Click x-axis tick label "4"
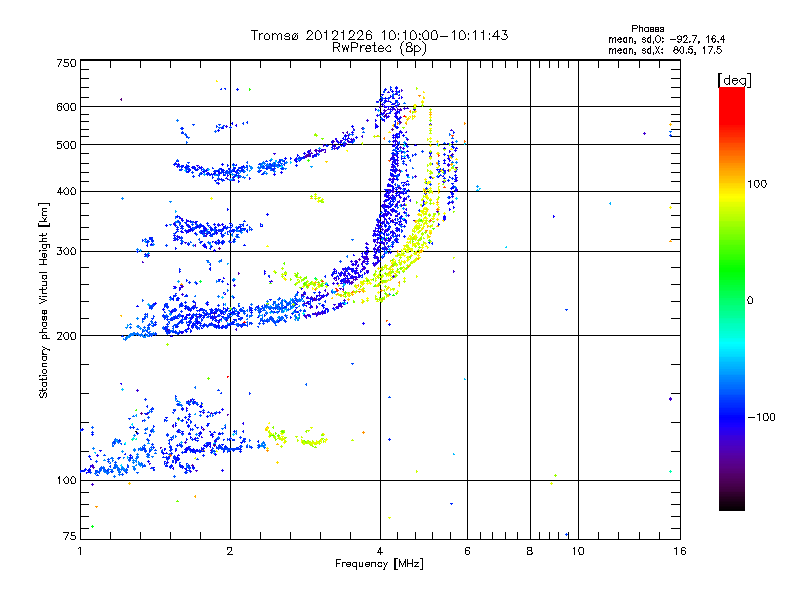Screen dimensions: 800x600 point(380,551)
